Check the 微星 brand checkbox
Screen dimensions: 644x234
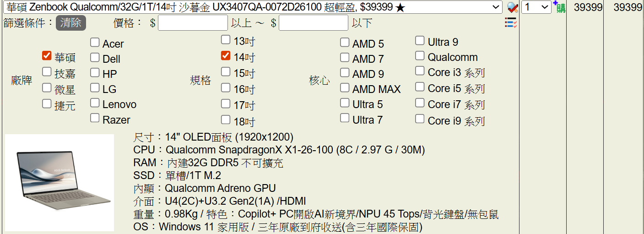(47, 88)
